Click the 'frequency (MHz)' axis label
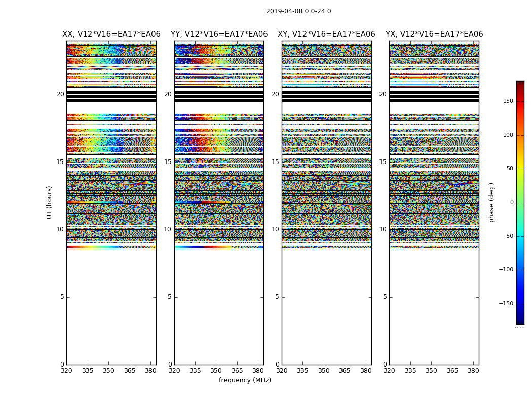The width and height of the screenshot is (532, 405). click(x=245, y=380)
